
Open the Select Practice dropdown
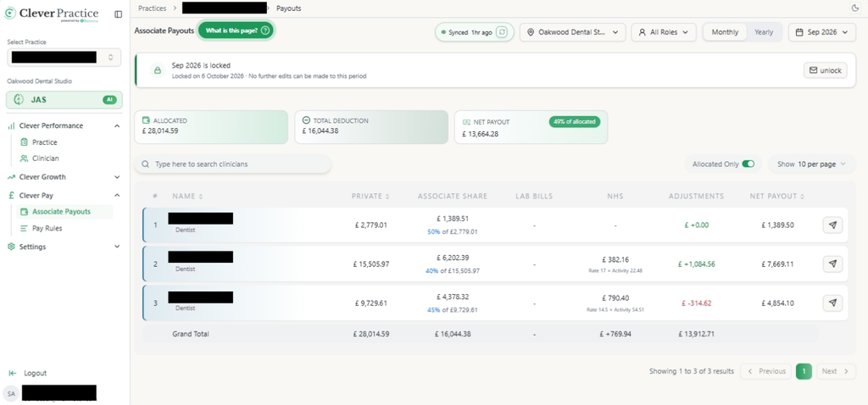(64, 57)
